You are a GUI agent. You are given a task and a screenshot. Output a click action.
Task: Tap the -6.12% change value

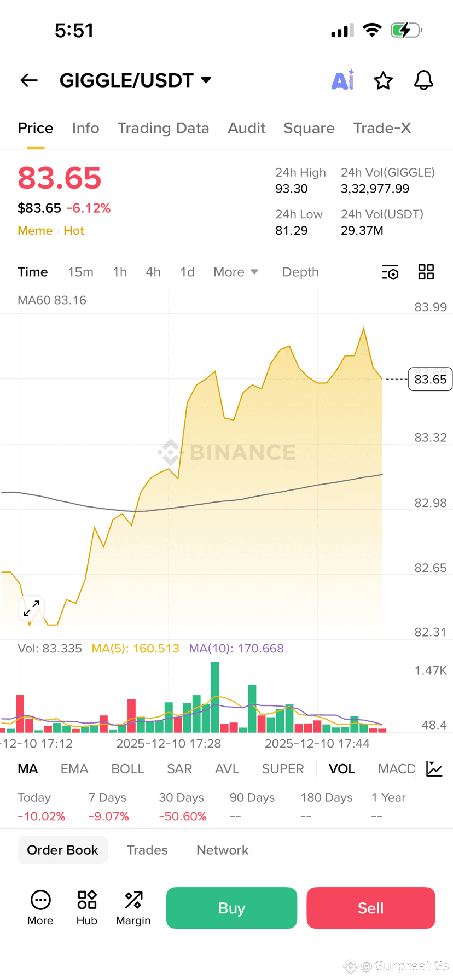click(89, 208)
